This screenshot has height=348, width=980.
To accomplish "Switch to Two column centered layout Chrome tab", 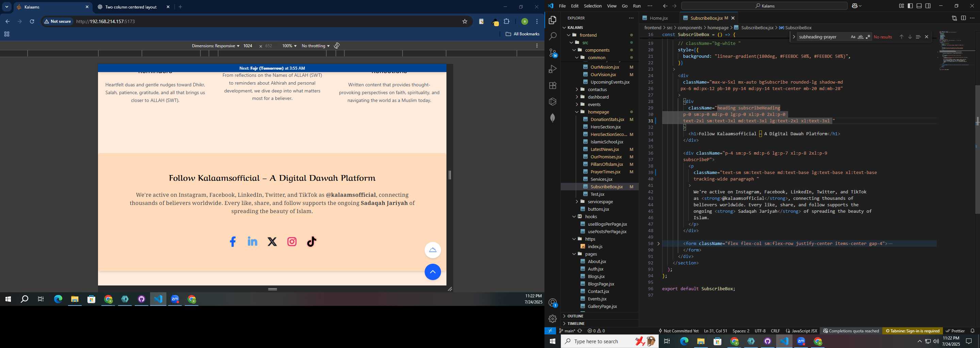I will tap(131, 7).
